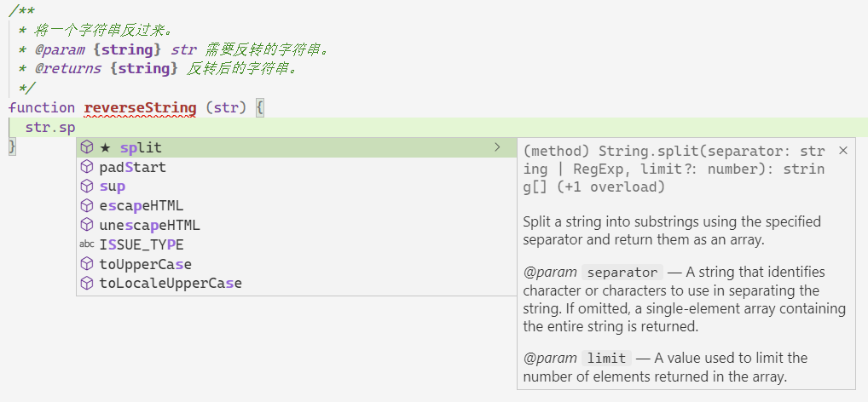Image resolution: width=868 pixels, height=402 pixels.
Task: Click the method cube icon for split
Action: (x=86, y=148)
